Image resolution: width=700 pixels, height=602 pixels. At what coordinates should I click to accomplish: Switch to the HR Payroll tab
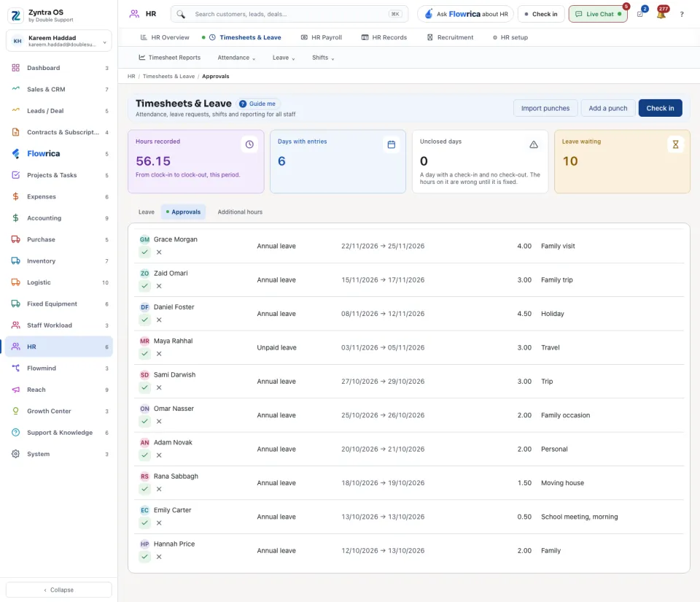point(322,37)
